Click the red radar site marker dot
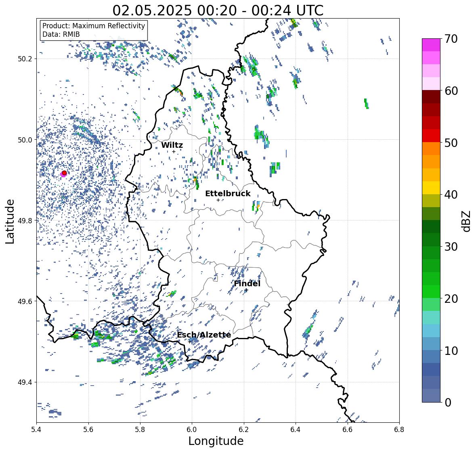This screenshot has width=476, height=451. [x=64, y=173]
